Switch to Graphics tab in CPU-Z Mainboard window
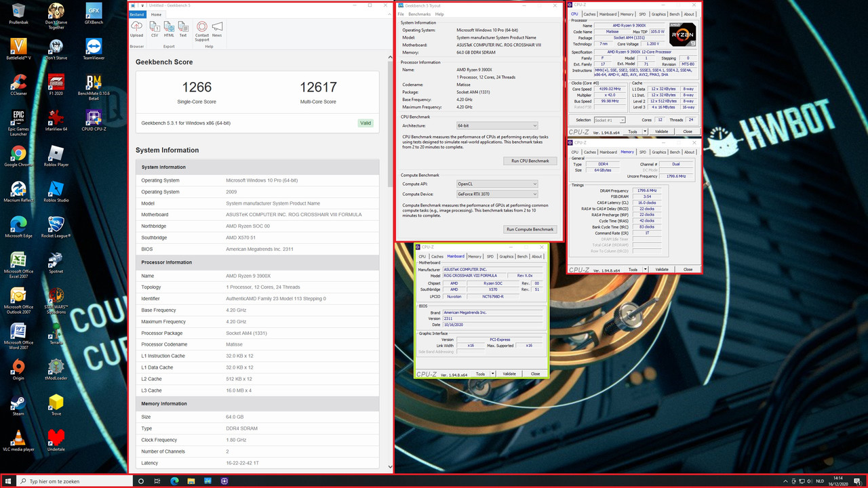 (x=507, y=256)
